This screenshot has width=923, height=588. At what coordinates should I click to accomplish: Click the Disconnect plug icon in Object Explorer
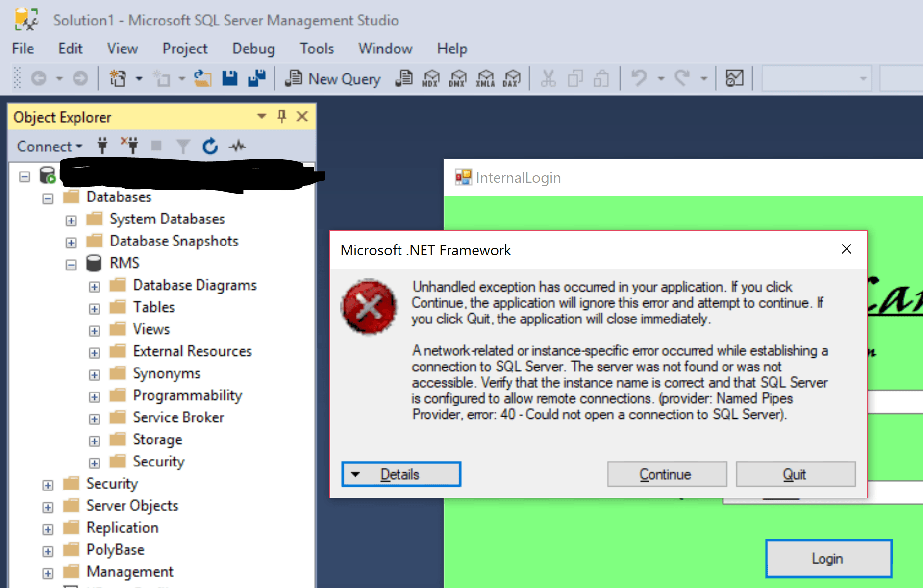point(129,146)
